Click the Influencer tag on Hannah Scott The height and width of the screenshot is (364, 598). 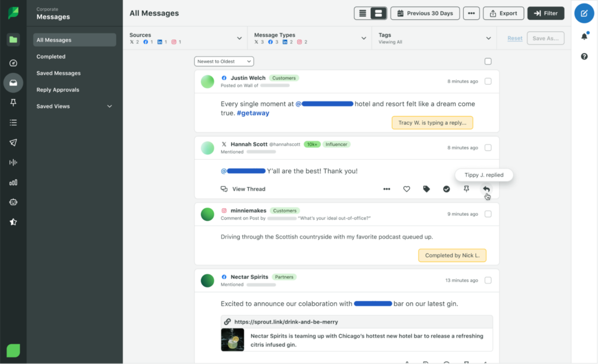click(x=336, y=144)
